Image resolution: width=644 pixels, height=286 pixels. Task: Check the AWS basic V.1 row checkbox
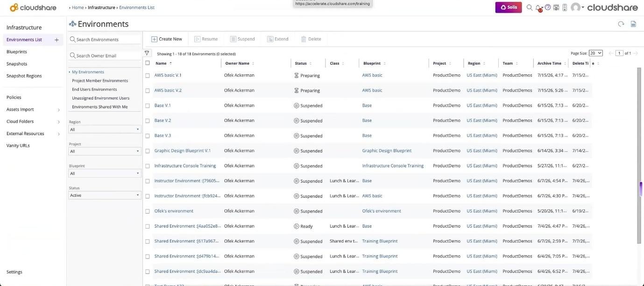[148, 75]
